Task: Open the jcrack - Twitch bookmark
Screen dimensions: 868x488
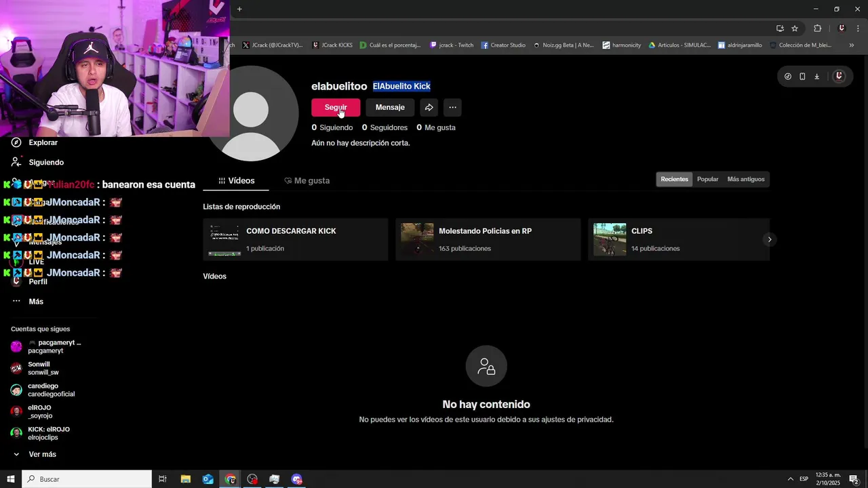Action: (x=451, y=45)
